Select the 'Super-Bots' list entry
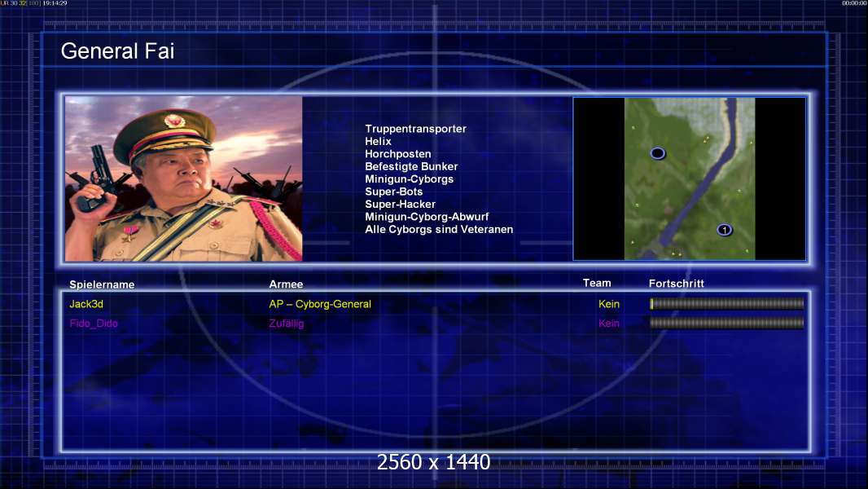868x489 pixels. 393,192
